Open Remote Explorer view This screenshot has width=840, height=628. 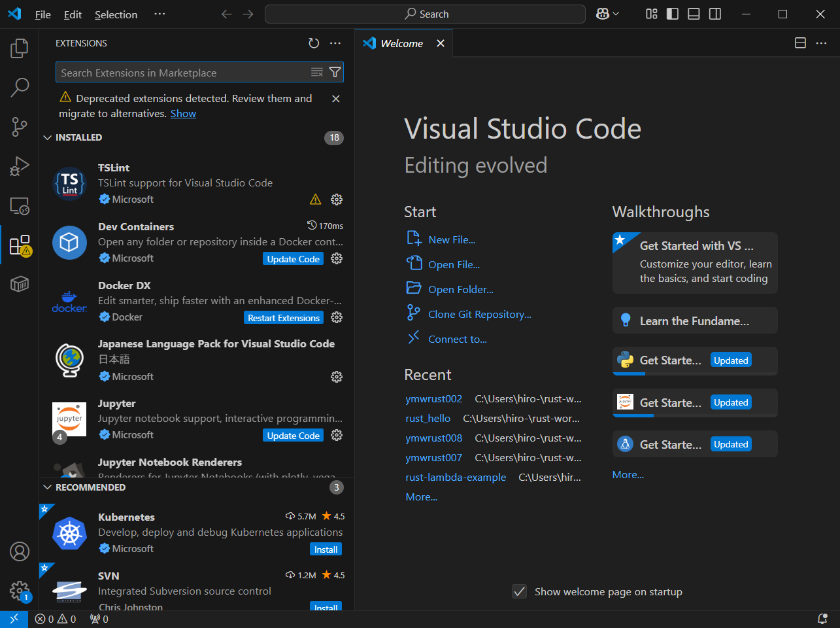20,206
